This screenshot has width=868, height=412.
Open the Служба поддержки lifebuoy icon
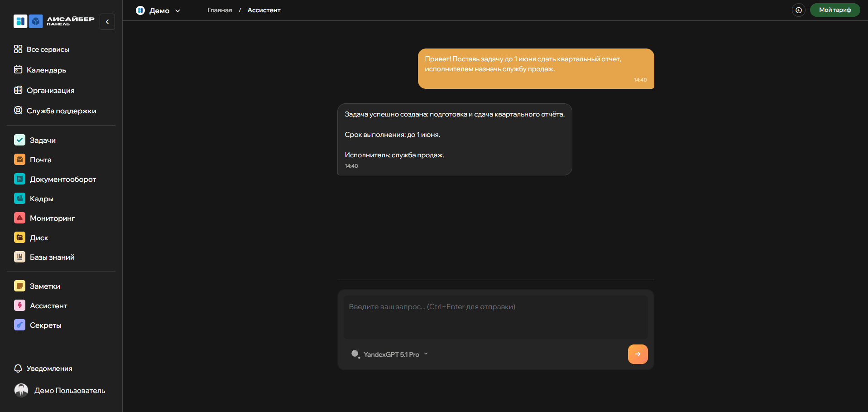tap(18, 110)
